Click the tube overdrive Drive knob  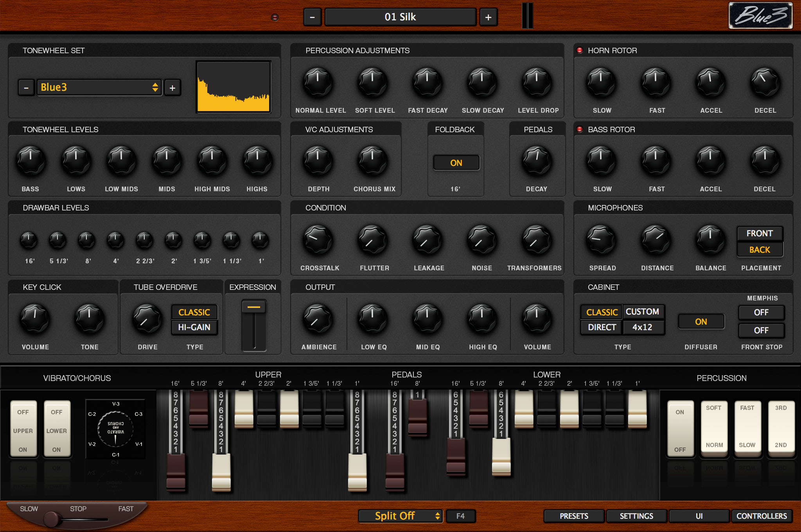147,319
